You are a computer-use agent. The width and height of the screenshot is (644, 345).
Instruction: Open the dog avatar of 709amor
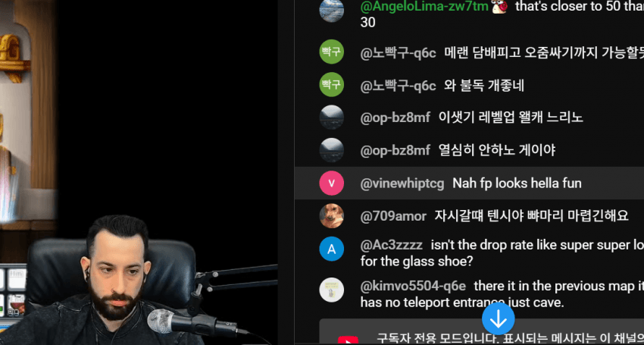click(x=331, y=216)
